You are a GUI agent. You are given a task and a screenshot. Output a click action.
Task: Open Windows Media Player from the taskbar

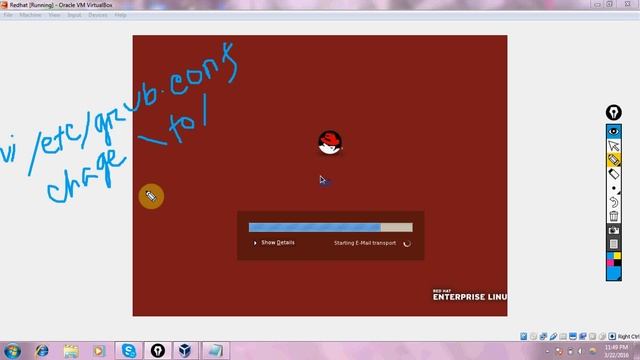click(99, 351)
